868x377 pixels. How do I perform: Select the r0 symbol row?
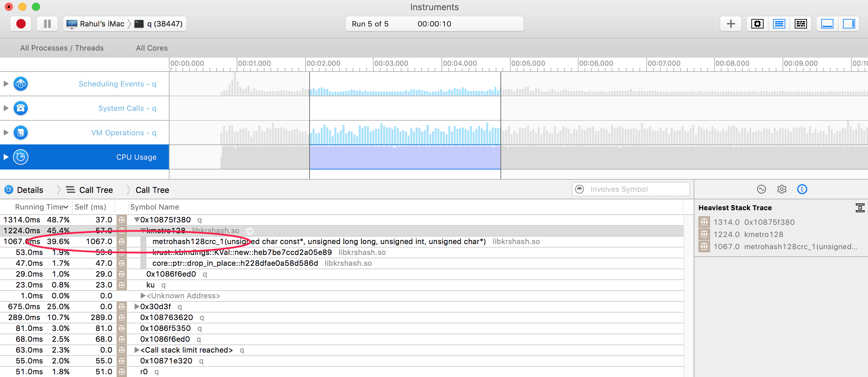pos(342,372)
